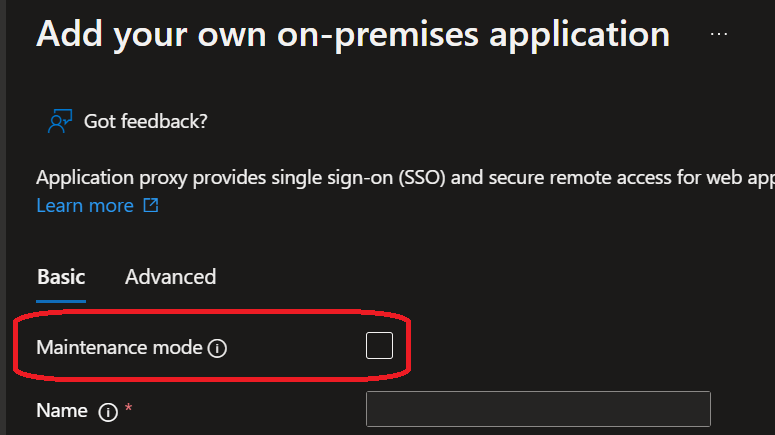Click the external link icon after Learn more
Image resolution: width=775 pixels, height=435 pixels.
[151, 206]
